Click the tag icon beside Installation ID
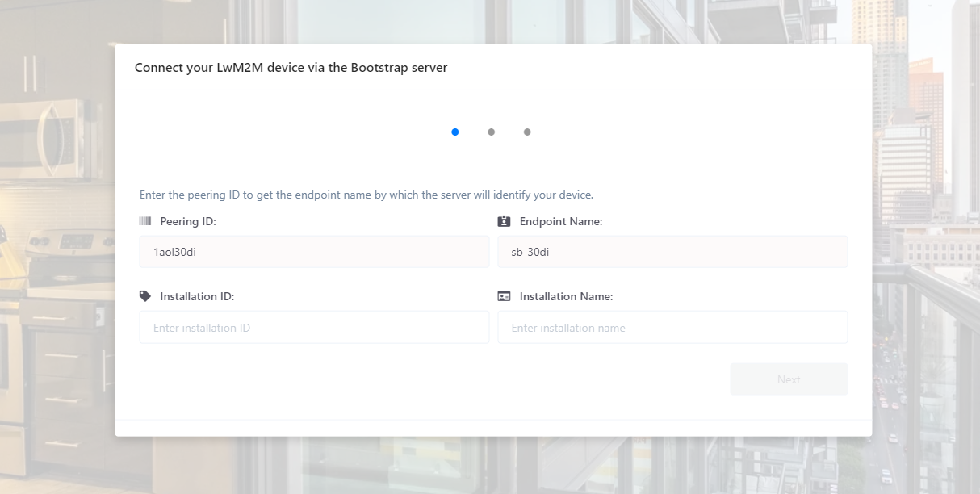980x494 pixels. pos(145,296)
